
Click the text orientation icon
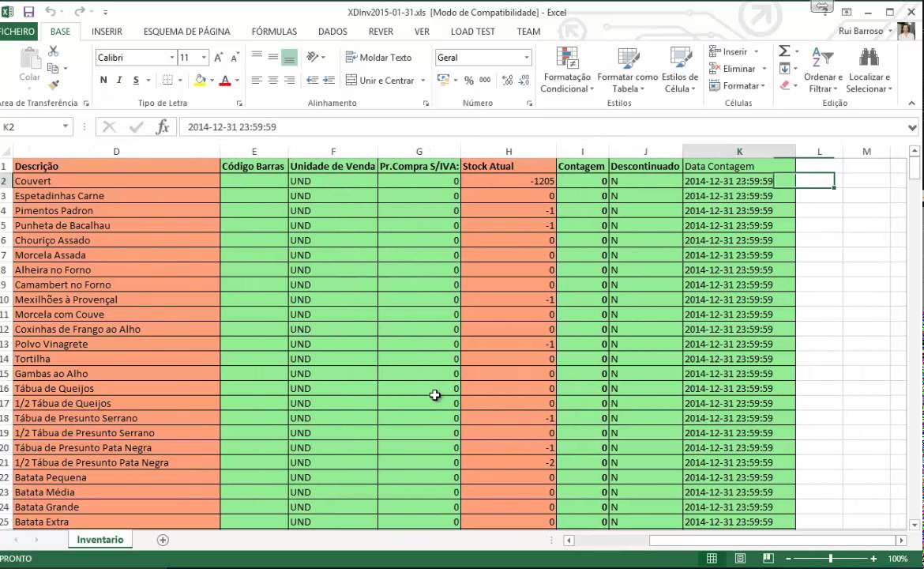[312, 57]
